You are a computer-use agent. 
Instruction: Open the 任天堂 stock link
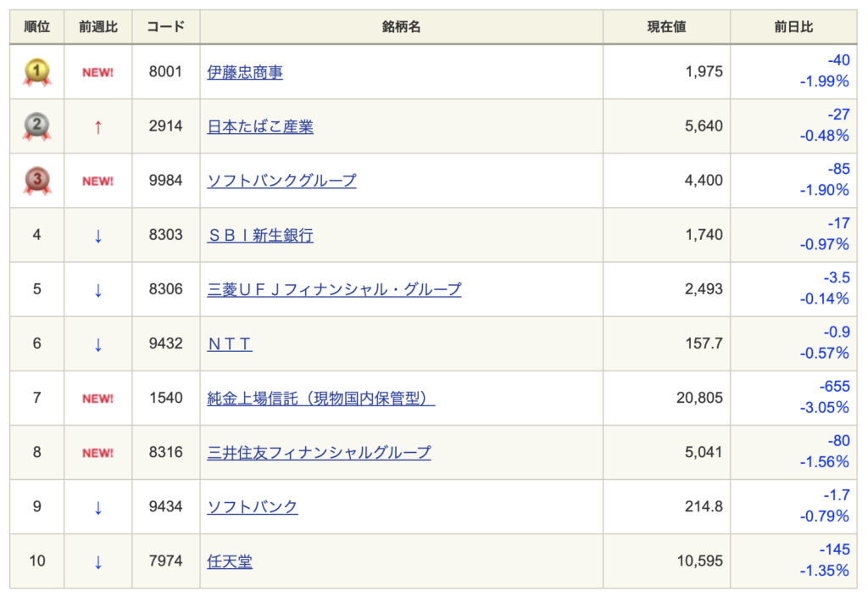(x=230, y=561)
